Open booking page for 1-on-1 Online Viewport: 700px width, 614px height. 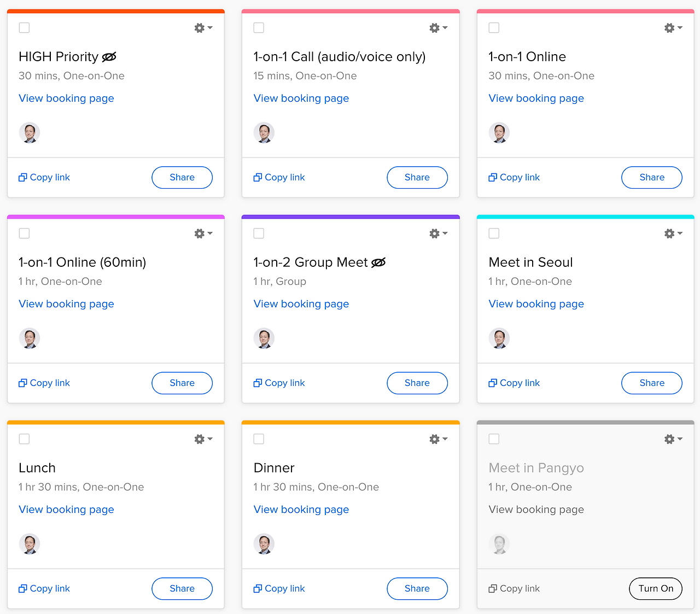coord(536,98)
